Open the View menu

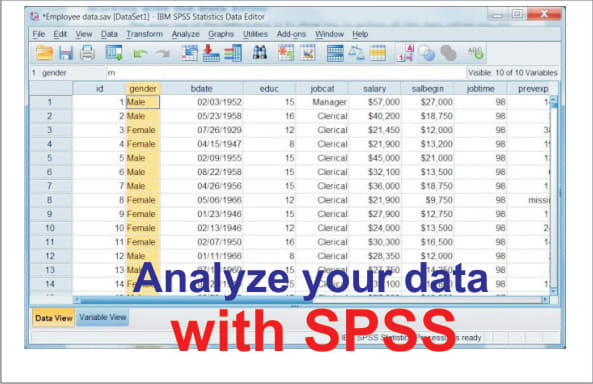(84, 34)
